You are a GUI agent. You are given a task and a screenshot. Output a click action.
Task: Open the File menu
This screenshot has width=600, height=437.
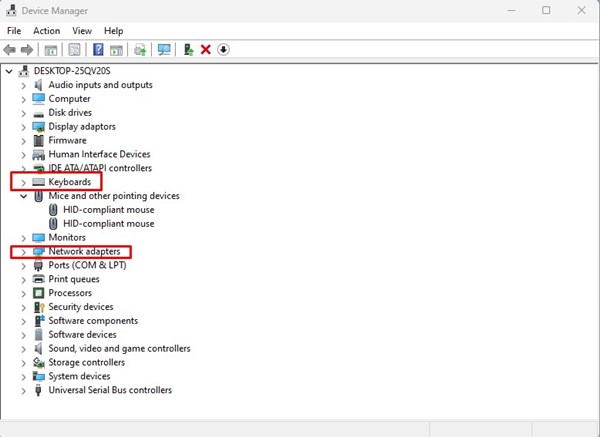pos(14,31)
